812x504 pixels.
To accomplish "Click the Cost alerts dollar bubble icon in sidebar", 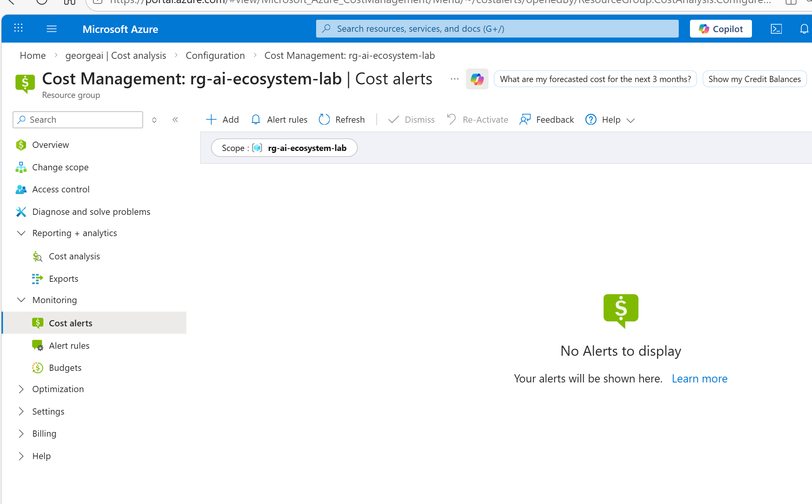I will tap(38, 323).
